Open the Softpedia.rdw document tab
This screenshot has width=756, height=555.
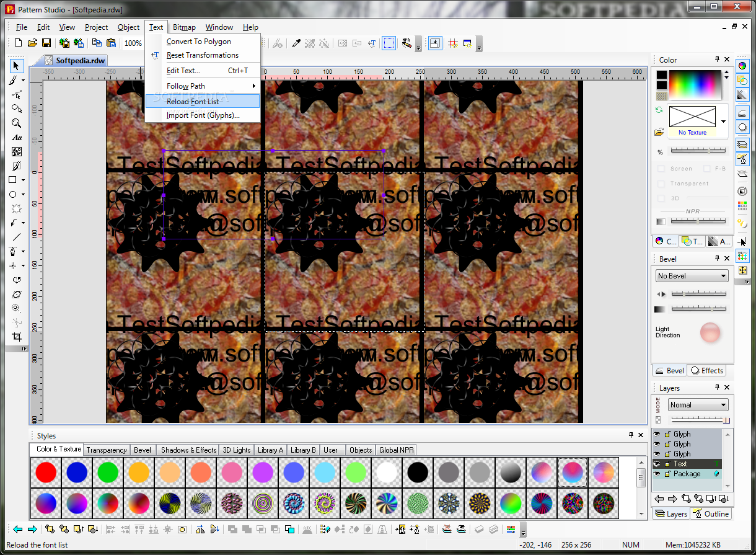75,60
